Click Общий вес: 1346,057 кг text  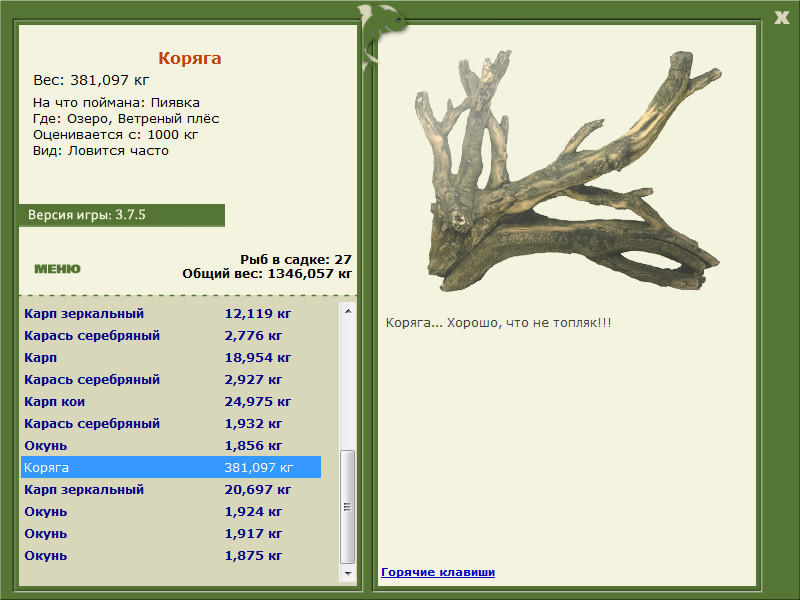click(x=267, y=274)
